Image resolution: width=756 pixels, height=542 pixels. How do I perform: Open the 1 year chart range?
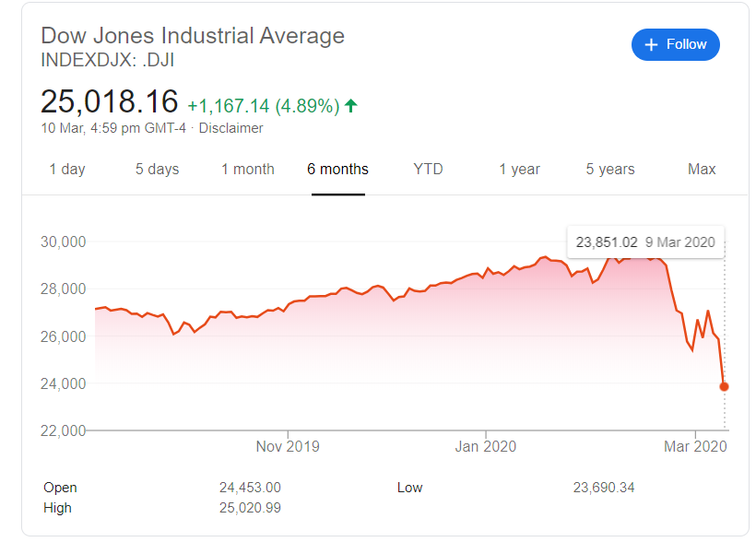click(519, 170)
